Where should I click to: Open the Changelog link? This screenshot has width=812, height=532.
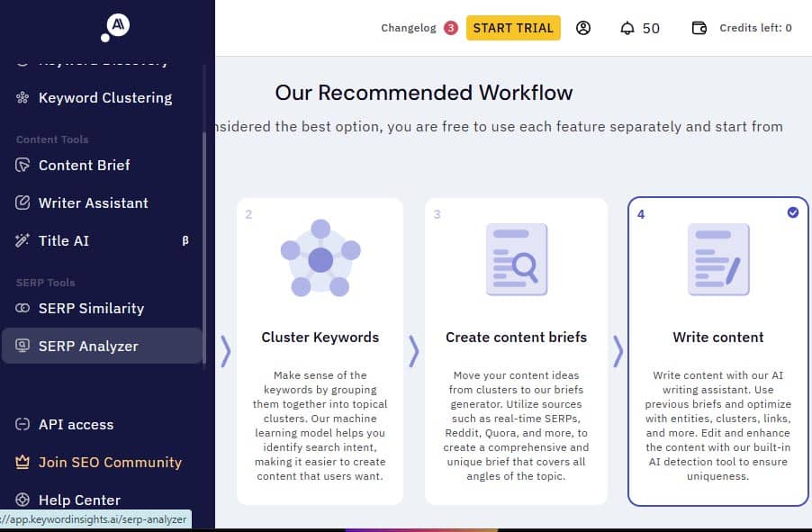pos(409,28)
